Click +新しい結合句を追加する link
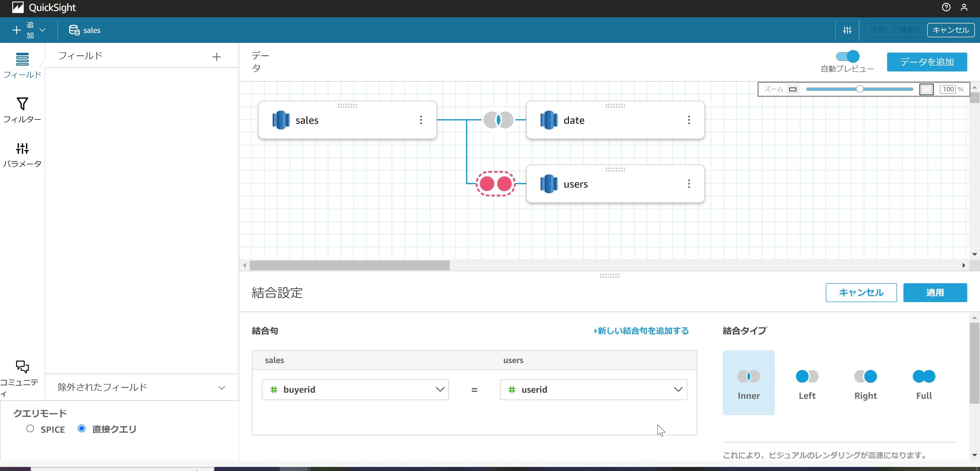The width and height of the screenshot is (980, 471). tap(641, 331)
